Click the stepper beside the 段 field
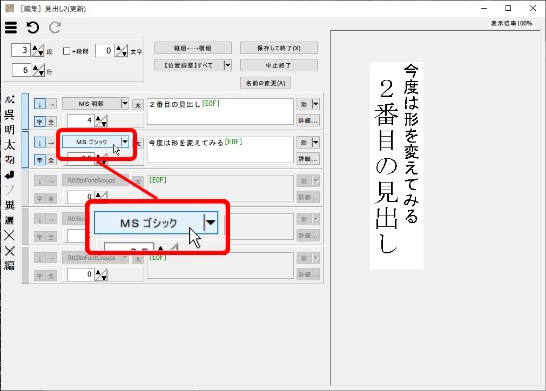Image resolution: width=546 pixels, height=391 pixels. pos(38,51)
